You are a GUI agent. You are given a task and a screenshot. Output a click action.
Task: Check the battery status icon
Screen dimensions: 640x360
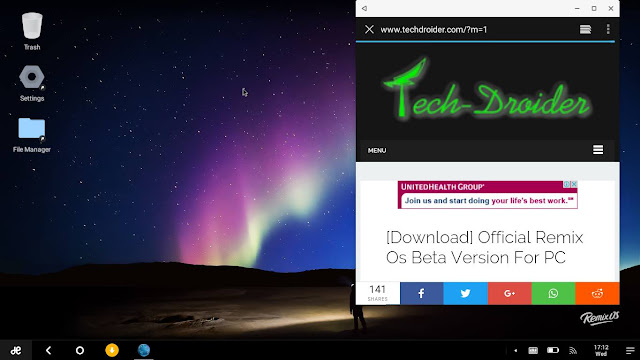pyautogui.click(x=553, y=350)
